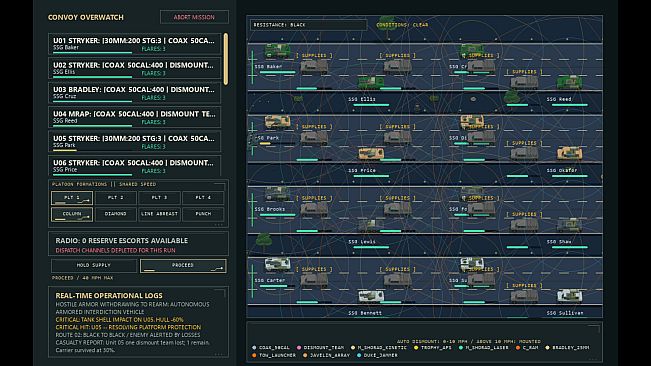Toggle HOLD SUPPLY speed mode
This screenshot has width=651, height=366.
click(x=94, y=266)
